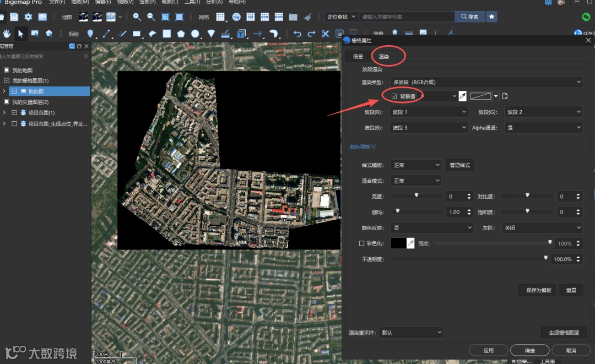The height and width of the screenshot is (364, 595).
Task: Click the zoom in magnifier icon
Action: click(x=137, y=17)
